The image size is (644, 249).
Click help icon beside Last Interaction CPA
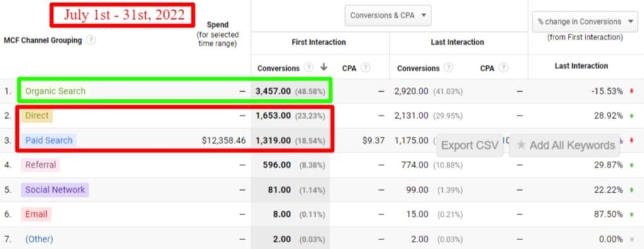pyautogui.click(x=504, y=68)
